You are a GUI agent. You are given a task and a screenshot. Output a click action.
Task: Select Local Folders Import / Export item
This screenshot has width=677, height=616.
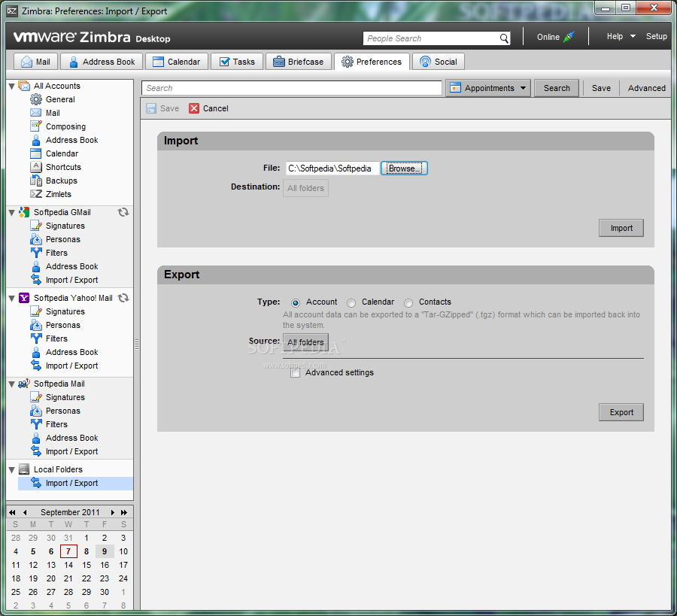[x=75, y=483]
